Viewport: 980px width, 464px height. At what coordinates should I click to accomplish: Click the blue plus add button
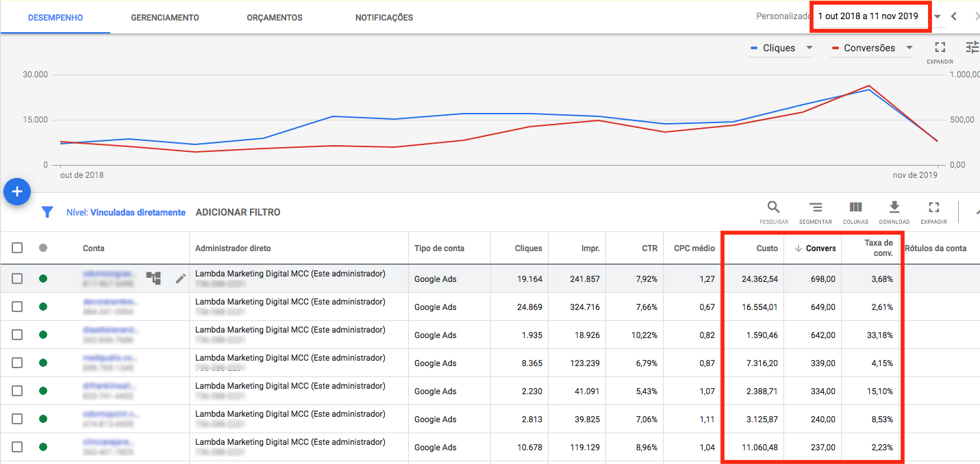[17, 192]
